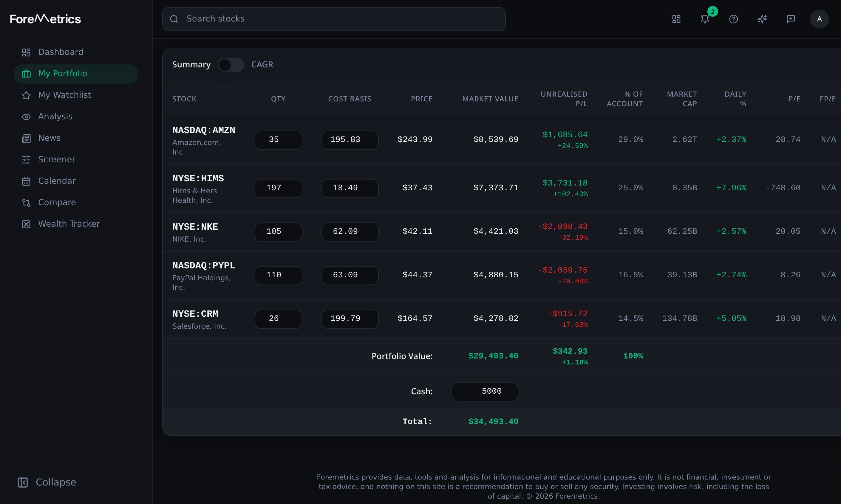Image resolution: width=841 pixels, height=504 pixels.
Task: Open the Screener page
Action: pyautogui.click(x=76, y=159)
